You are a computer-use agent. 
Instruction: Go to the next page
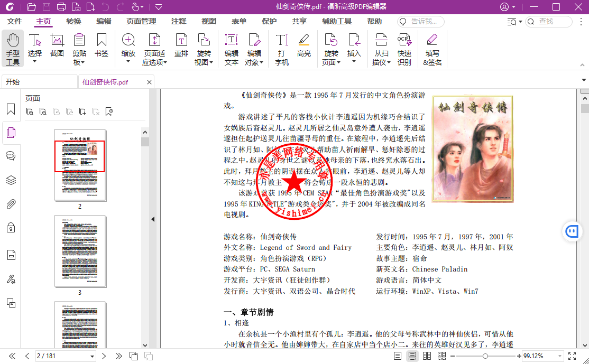pos(104,356)
